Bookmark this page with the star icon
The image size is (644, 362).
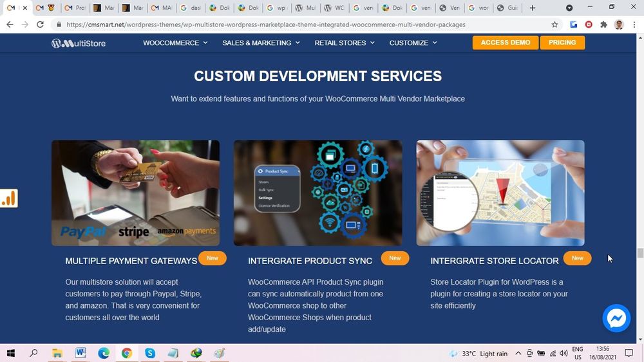[554, 24]
